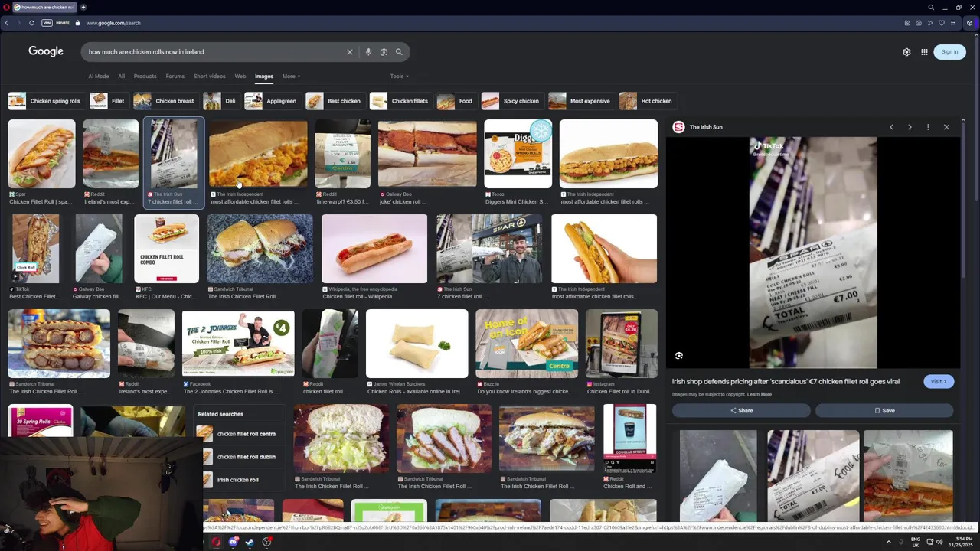Viewport: 980px width, 551px height.
Task: Open volume control in system tray
Action: (x=939, y=542)
